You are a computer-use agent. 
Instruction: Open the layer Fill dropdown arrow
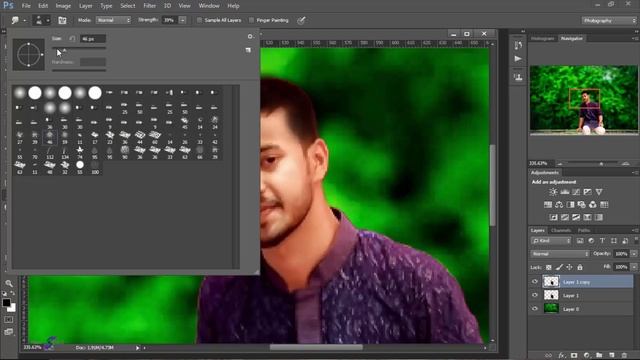point(634,267)
